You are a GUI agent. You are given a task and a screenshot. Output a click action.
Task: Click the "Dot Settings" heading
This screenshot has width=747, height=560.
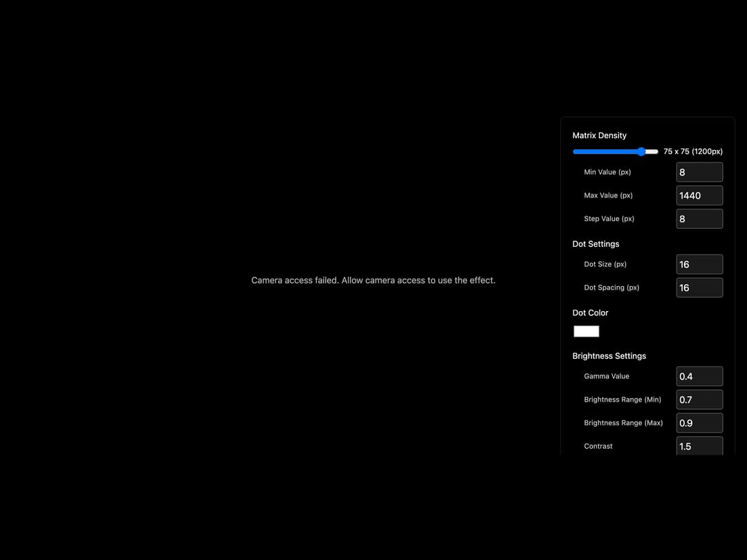(x=596, y=244)
